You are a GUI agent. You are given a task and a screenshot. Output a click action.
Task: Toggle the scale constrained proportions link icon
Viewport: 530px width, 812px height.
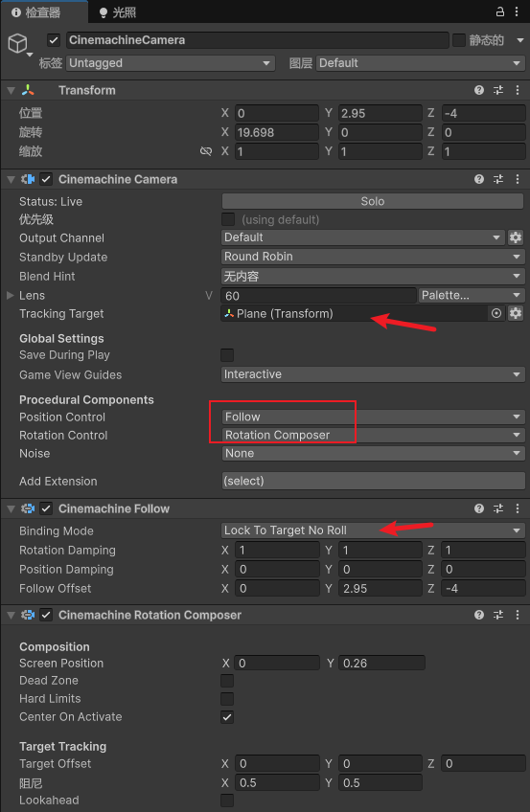[206, 151]
